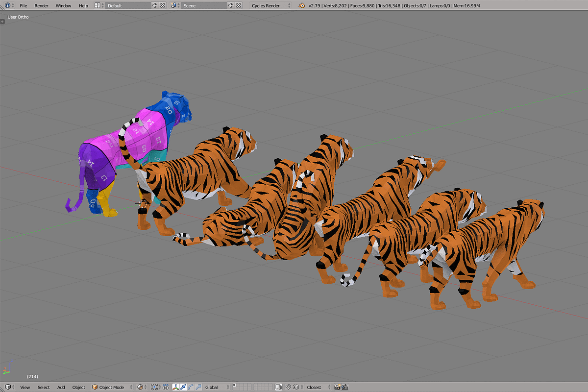Open the Info editor type selector
The height and width of the screenshot is (392, 588).
click(9, 5)
